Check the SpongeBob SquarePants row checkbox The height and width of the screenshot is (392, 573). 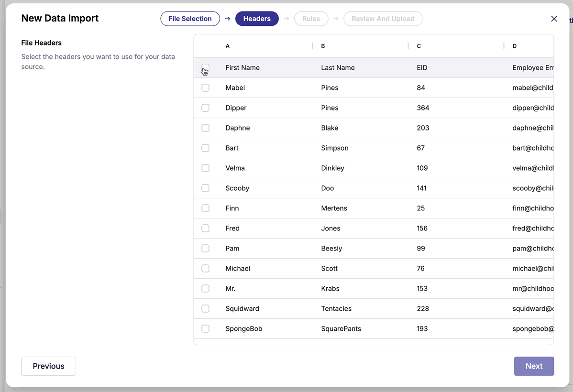coord(205,329)
